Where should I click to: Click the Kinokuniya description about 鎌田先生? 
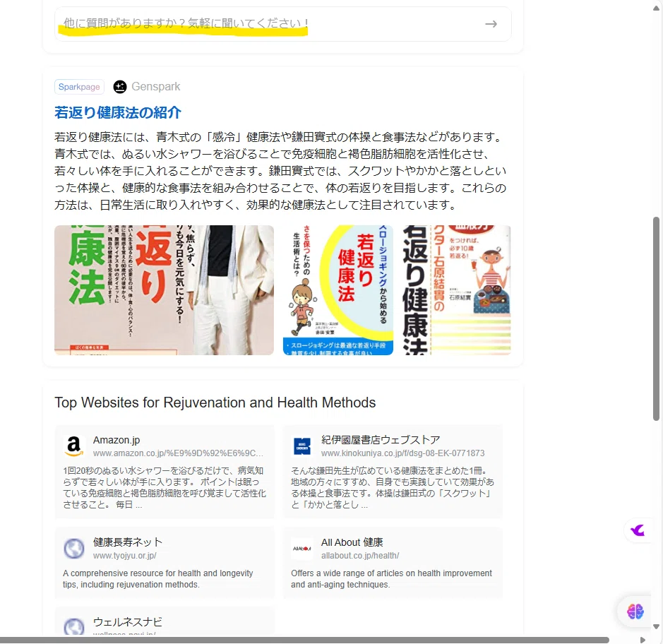pos(393,487)
